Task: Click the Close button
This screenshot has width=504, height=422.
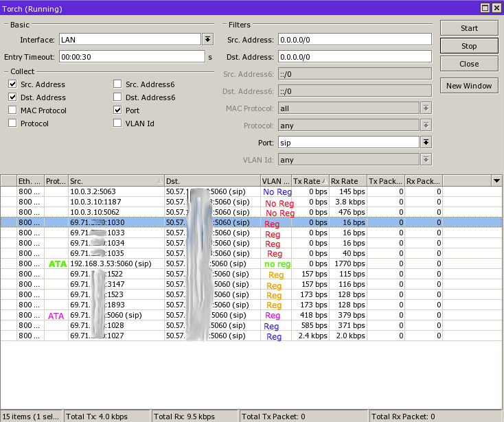Action: pyautogui.click(x=469, y=64)
